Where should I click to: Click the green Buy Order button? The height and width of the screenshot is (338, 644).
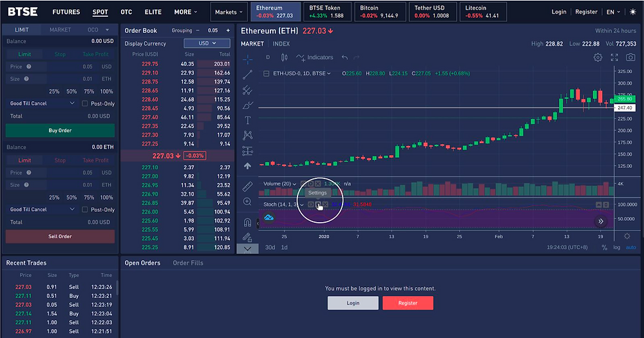tap(60, 130)
